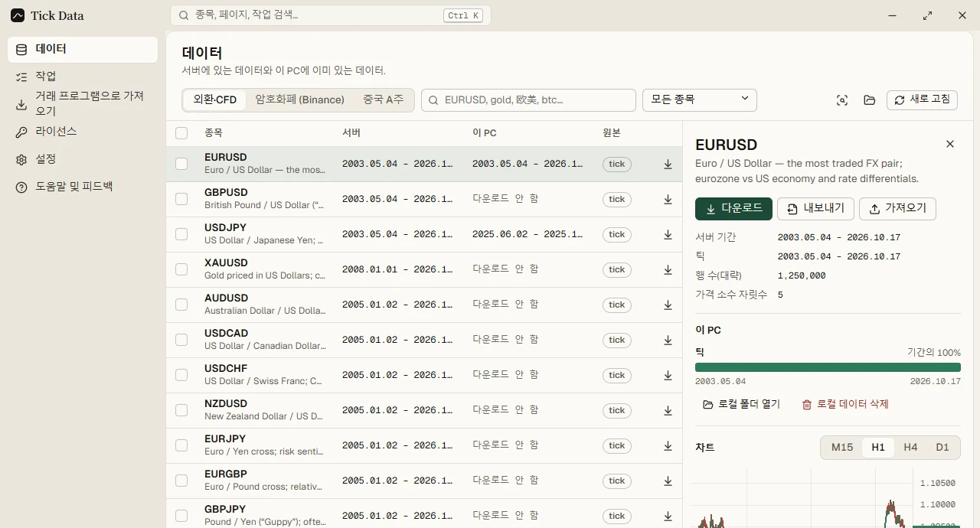Download USDCHF data via row arrow
This screenshot has width=980, height=528.
(x=668, y=376)
